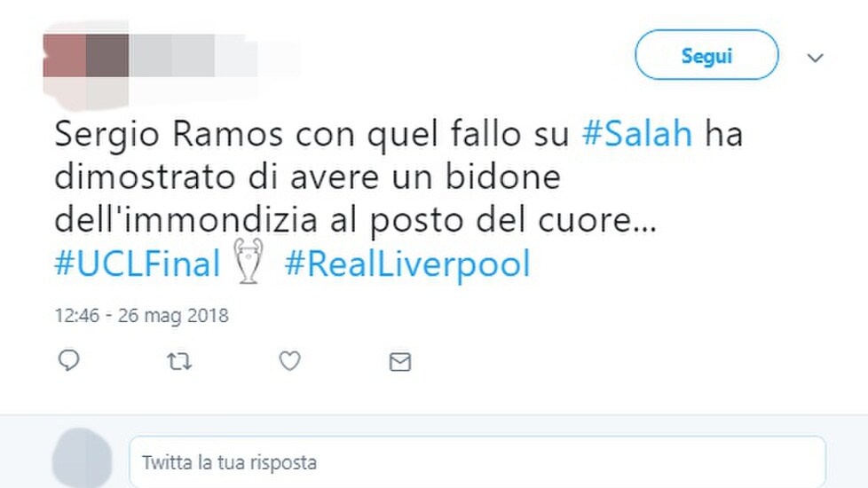The height and width of the screenshot is (488, 868).
Task: Open the blurred author profile picture
Action: 86,66
